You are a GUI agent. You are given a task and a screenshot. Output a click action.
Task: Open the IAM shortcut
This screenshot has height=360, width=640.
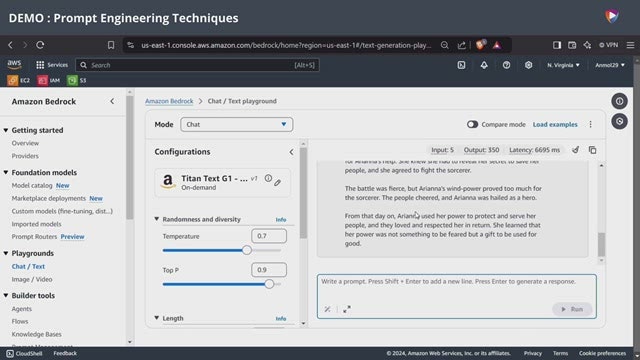coord(49,80)
